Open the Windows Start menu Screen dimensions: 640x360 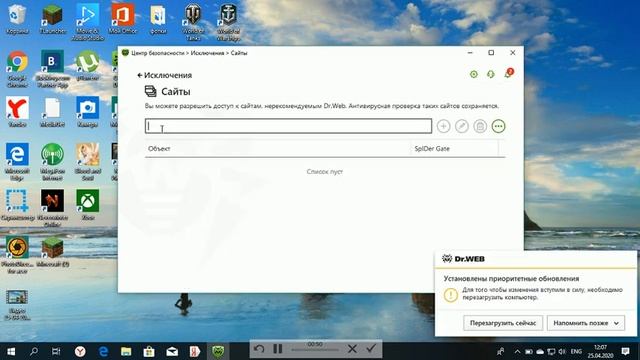tap(11, 351)
